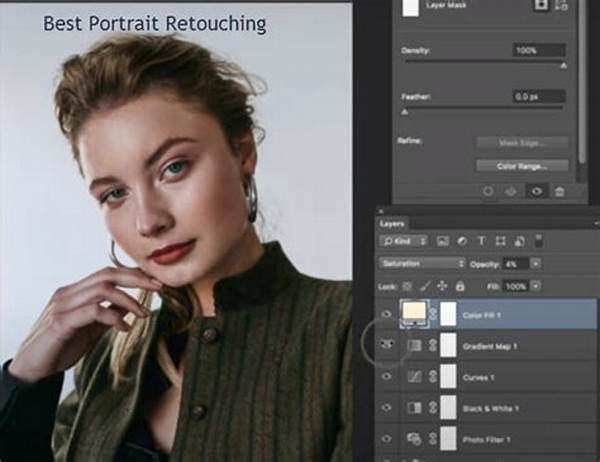Toggle mask visibility eye in Properties panel
This screenshot has height=462, width=600.
[536, 191]
